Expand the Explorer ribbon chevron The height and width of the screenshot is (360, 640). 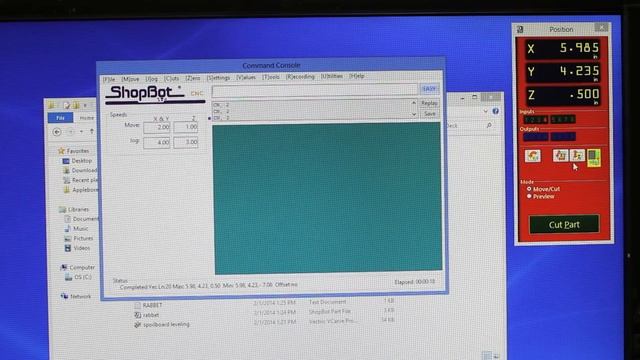click(485, 111)
